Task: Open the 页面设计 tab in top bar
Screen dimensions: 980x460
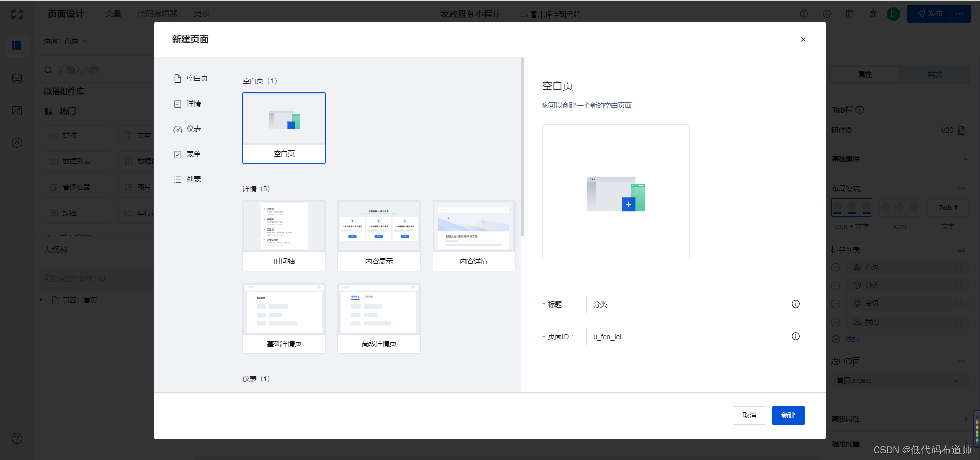Action: tap(66, 14)
